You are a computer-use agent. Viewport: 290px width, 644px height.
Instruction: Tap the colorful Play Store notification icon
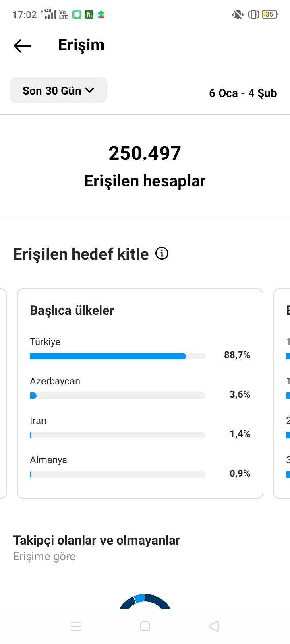101,14
